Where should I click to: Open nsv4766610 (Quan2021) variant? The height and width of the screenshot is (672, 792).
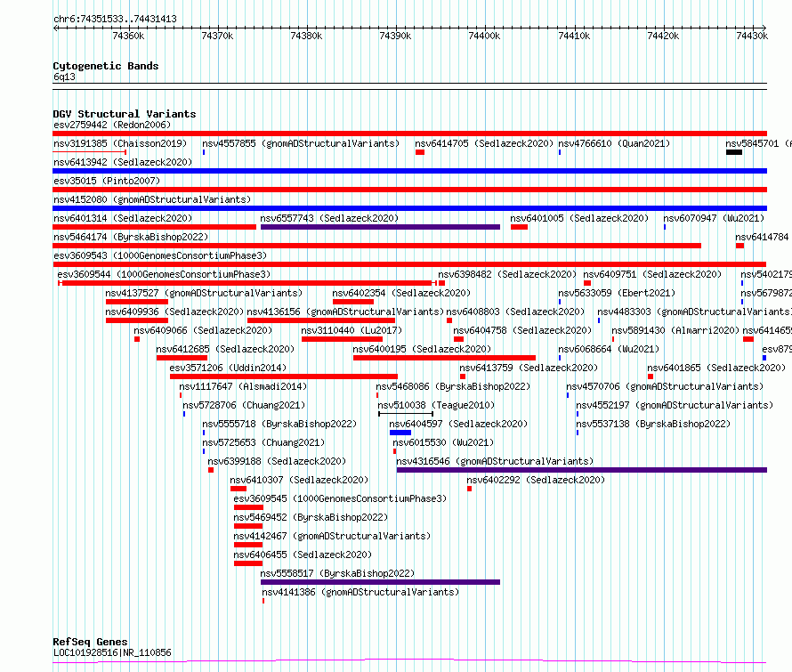point(614,143)
